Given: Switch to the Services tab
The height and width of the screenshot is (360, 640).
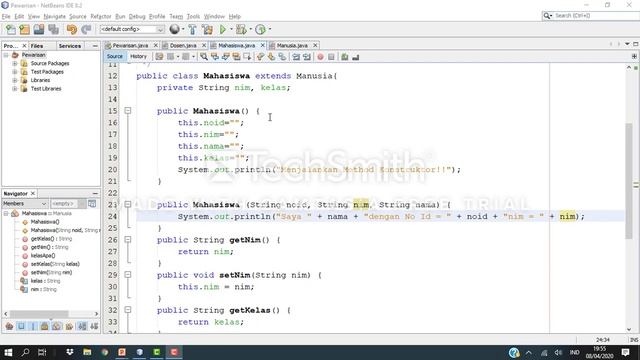Looking at the screenshot, I should 70,46.
